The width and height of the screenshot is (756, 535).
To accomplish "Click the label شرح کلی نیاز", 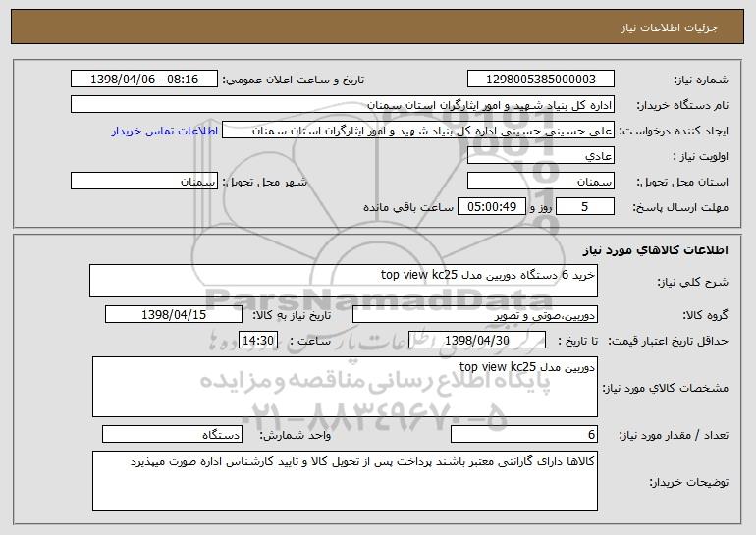I will click(x=693, y=282).
